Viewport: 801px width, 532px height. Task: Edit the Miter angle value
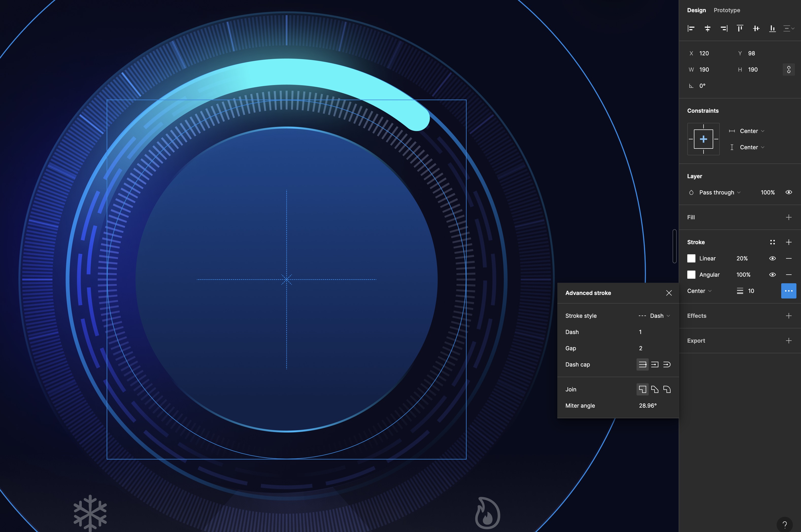tap(648, 405)
